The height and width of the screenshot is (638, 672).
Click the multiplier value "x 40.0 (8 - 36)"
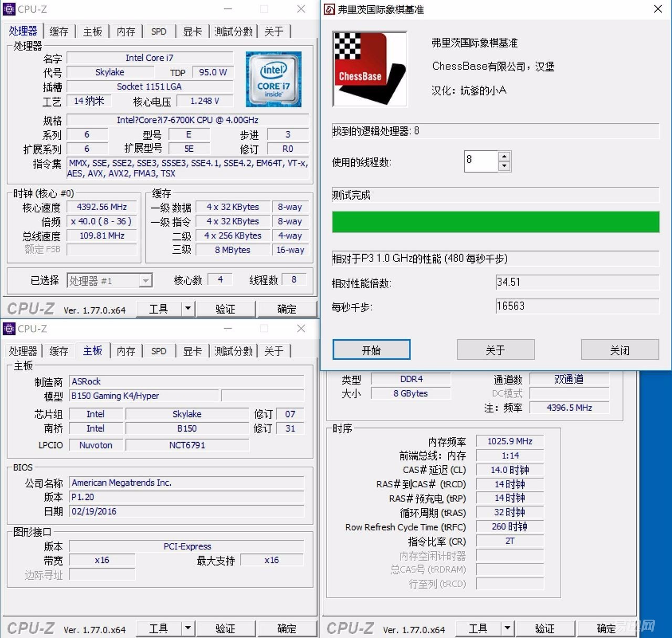[102, 221]
